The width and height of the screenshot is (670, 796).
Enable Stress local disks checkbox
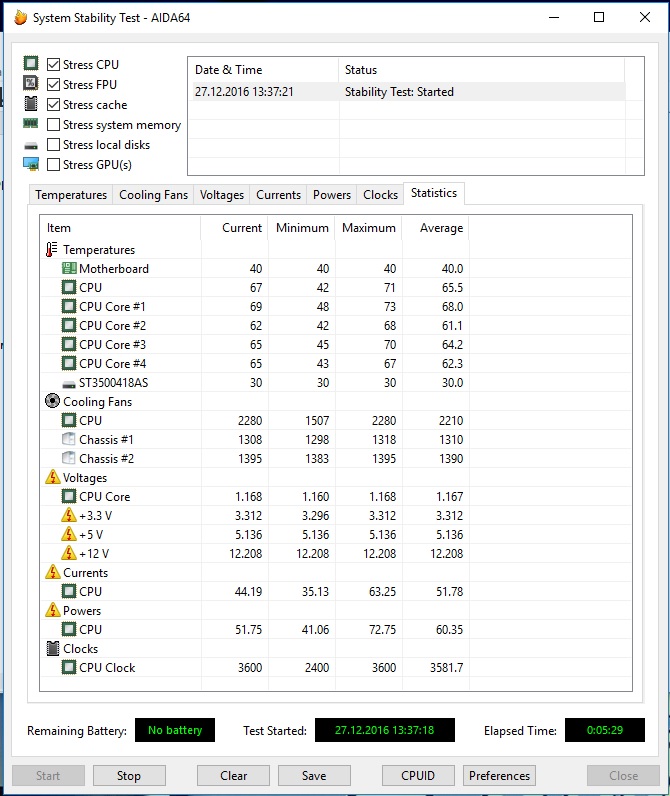[x=53, y=145]
